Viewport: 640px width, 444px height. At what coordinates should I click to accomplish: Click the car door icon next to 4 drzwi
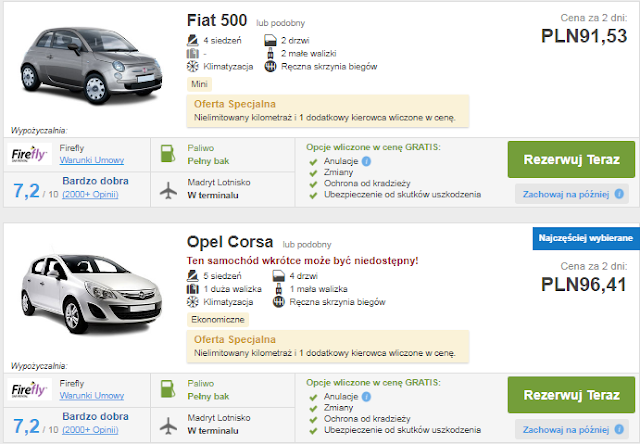pos(270,275)
